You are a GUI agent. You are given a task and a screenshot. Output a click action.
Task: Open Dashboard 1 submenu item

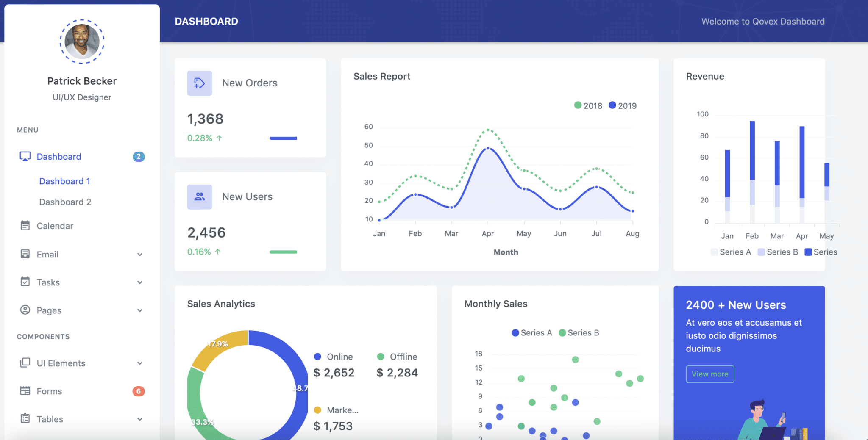point(65,181)
